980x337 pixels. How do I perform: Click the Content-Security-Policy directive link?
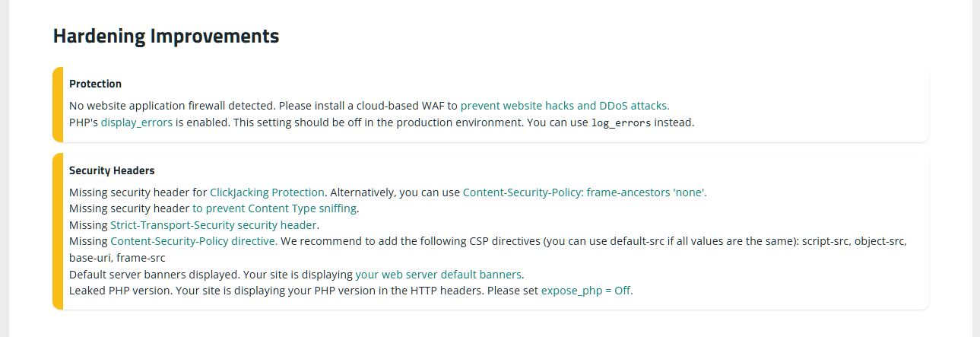194,241
